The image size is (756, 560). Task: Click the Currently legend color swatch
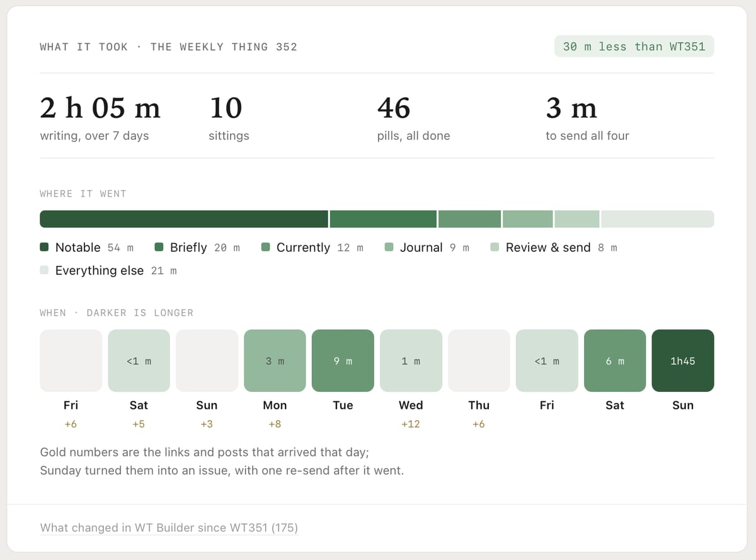click(x=265, y=248)
